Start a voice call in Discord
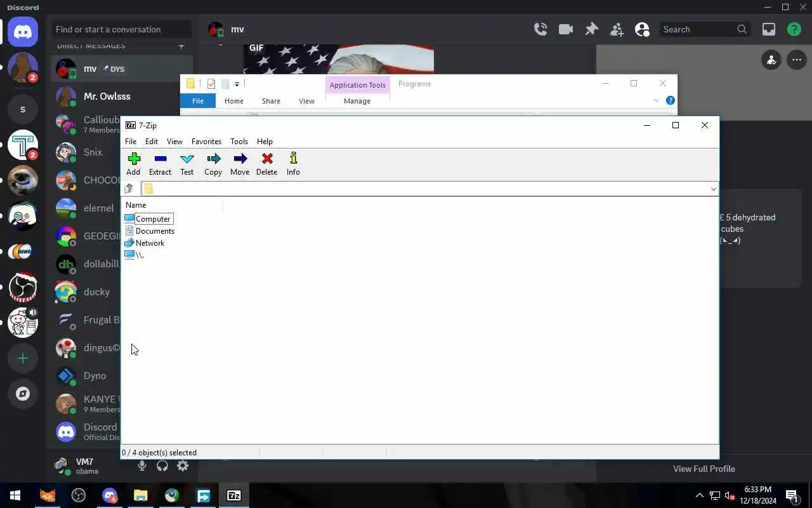 [540, 29]
